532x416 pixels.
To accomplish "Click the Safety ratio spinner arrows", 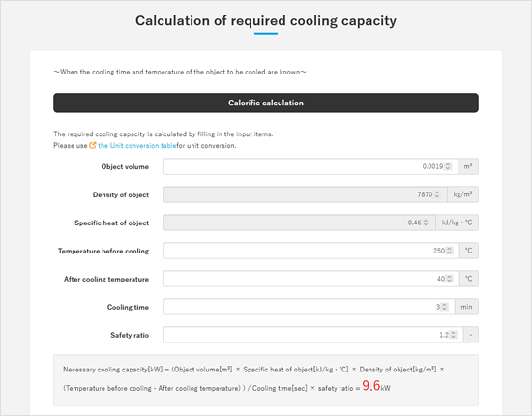I will (453, 335).
